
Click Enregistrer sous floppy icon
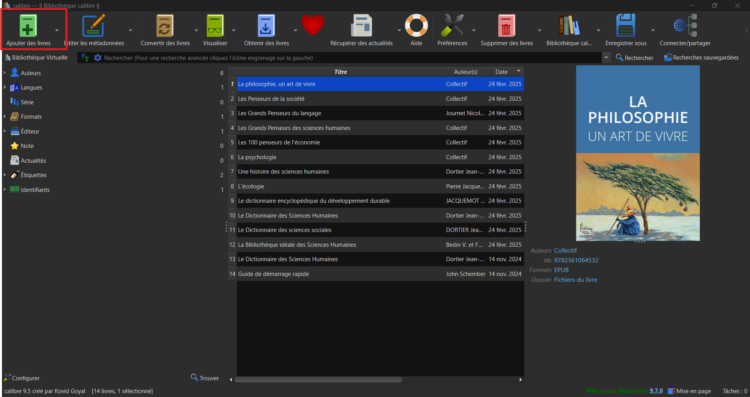click(625, 26)
